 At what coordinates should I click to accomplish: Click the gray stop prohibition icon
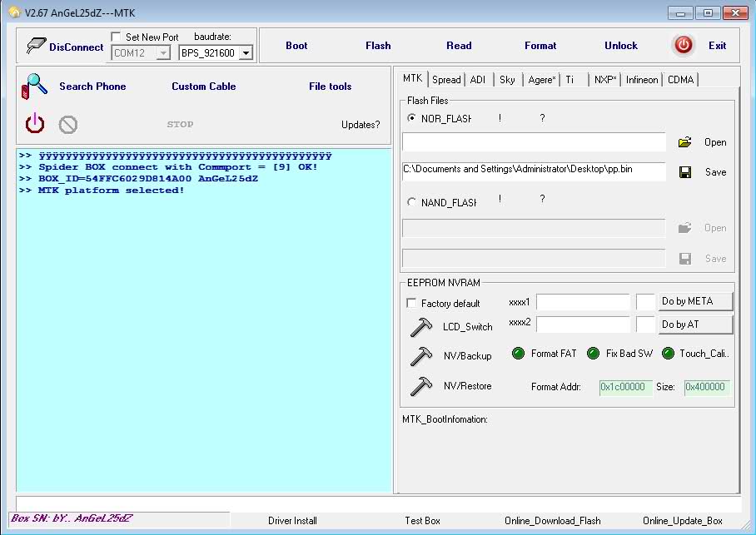coord(67,125)
